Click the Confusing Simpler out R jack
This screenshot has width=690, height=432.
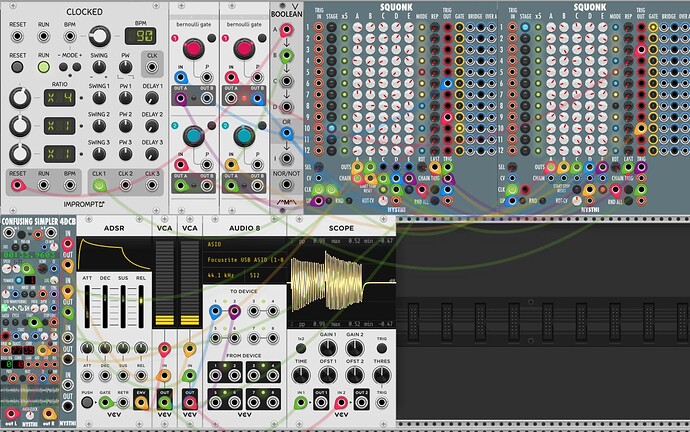(x=49, y=414)
